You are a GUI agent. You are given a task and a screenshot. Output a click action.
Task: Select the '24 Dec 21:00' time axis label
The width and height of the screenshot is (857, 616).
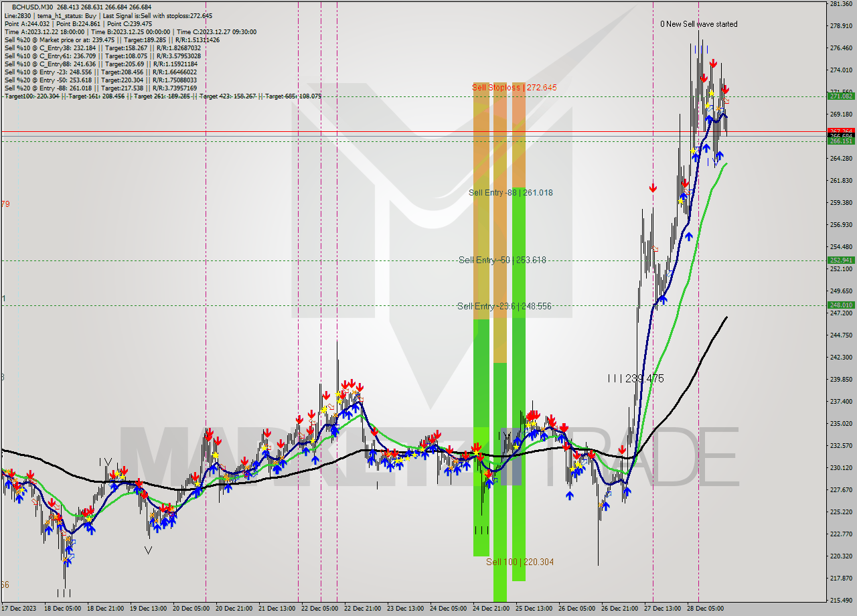coord(491,609)
